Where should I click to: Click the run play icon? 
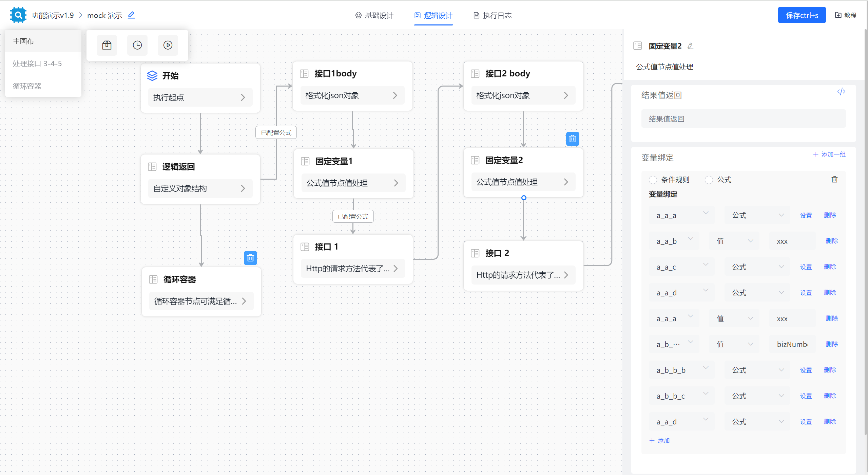[168, 45]
